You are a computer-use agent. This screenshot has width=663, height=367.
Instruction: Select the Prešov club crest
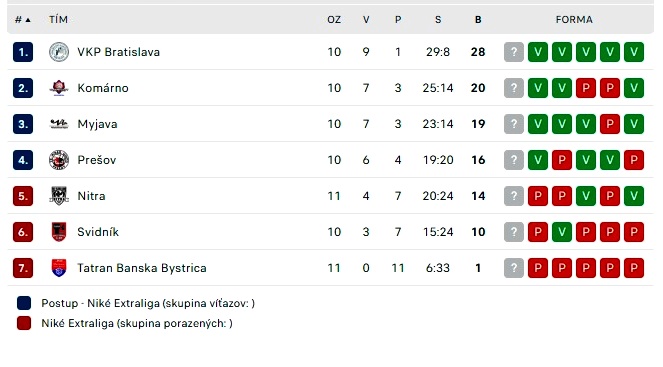pyautogui.click(x=59, y=160)
